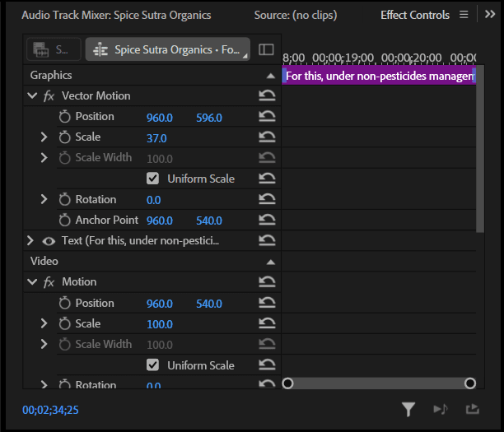The image size is (504, 432).
Task: Click the source clip button labeled S...
Action: [x=52, y=50]
